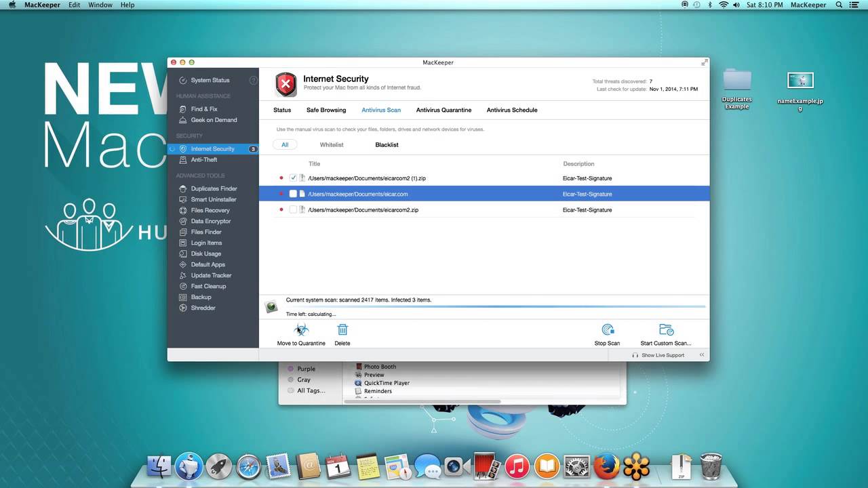Click the Stop Scan icon

608,329
